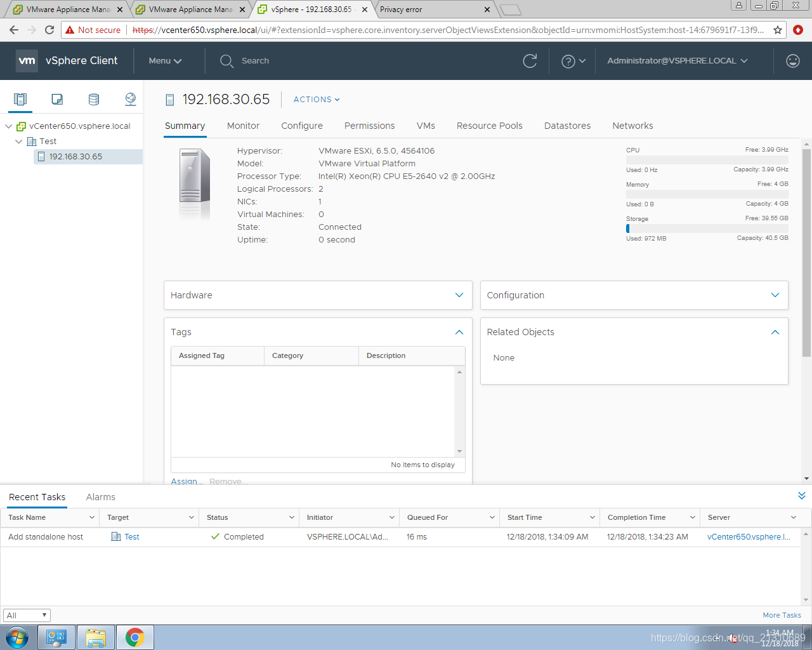Click the More Tasks link
Viewport: 812px width, 650px height.
782,615
